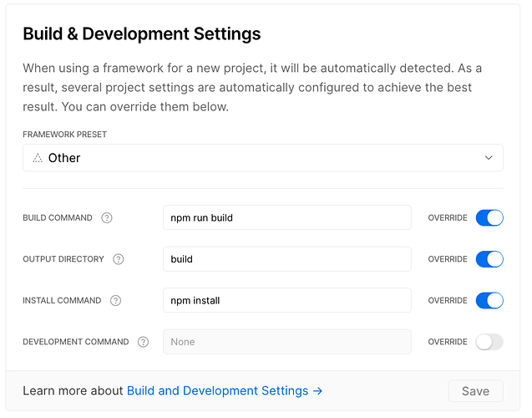Show help for Development Command

point(144,342)
